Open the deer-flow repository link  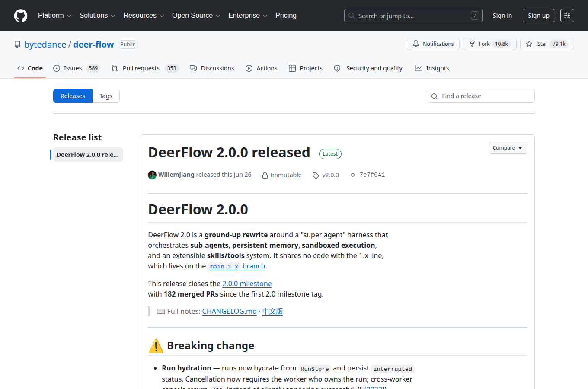click(x=93, y=45)
